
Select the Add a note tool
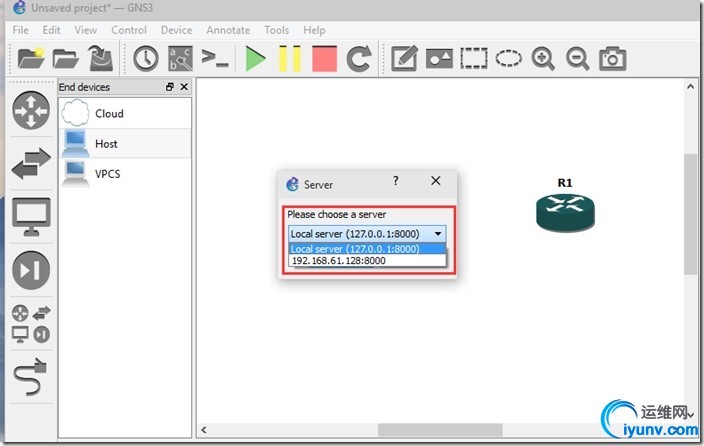(405, 59)
